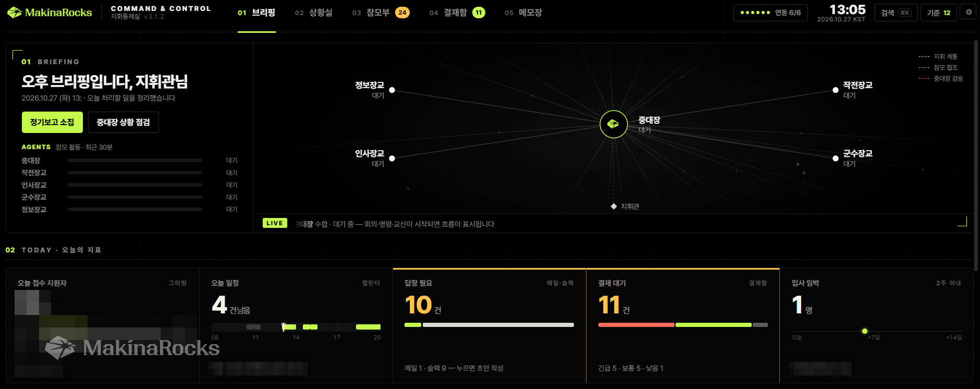Click the 기준 12 button
Viewport: 980px width, 389px height.
[939, 13]
